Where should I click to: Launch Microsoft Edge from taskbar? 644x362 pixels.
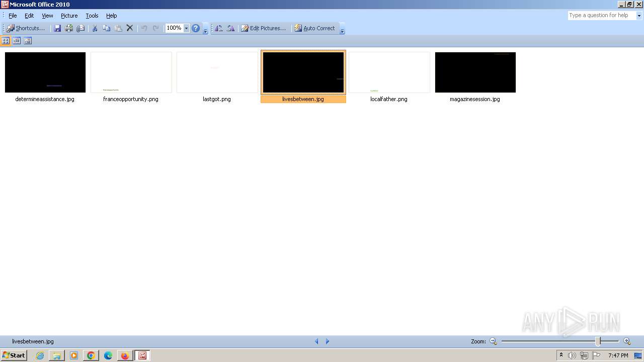coord(108,355)
